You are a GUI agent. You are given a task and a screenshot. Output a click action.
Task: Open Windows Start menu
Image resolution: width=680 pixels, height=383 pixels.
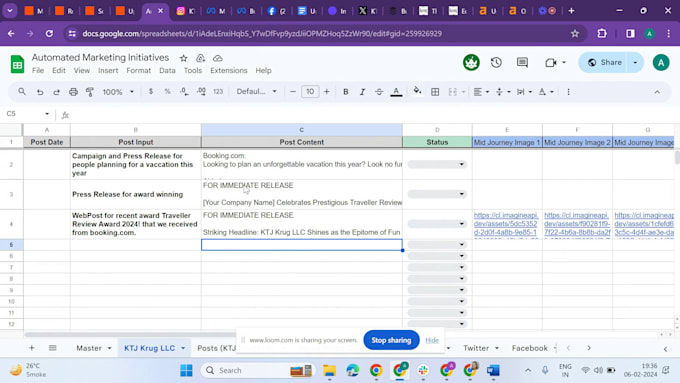[x=186, y=370]
